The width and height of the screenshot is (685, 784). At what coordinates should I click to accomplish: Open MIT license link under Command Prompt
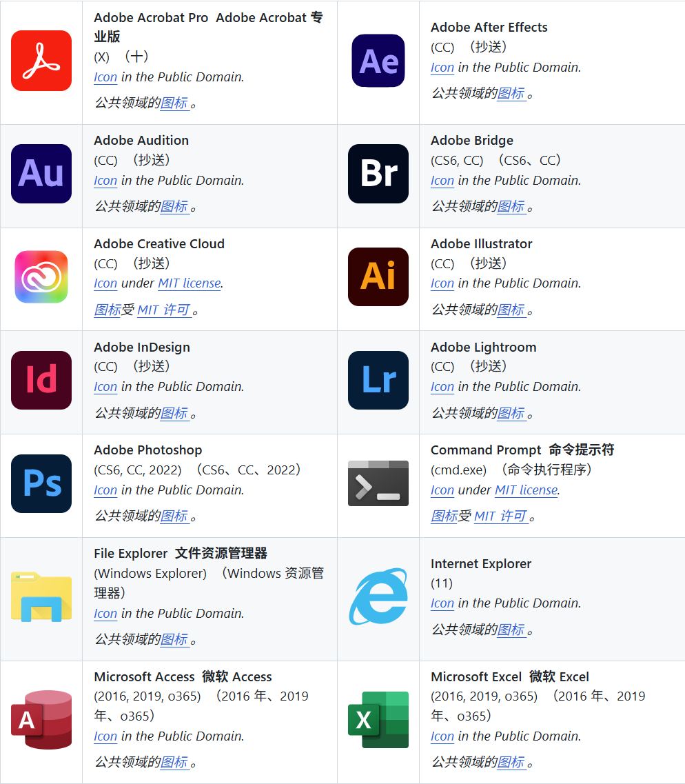pos(526,490)
